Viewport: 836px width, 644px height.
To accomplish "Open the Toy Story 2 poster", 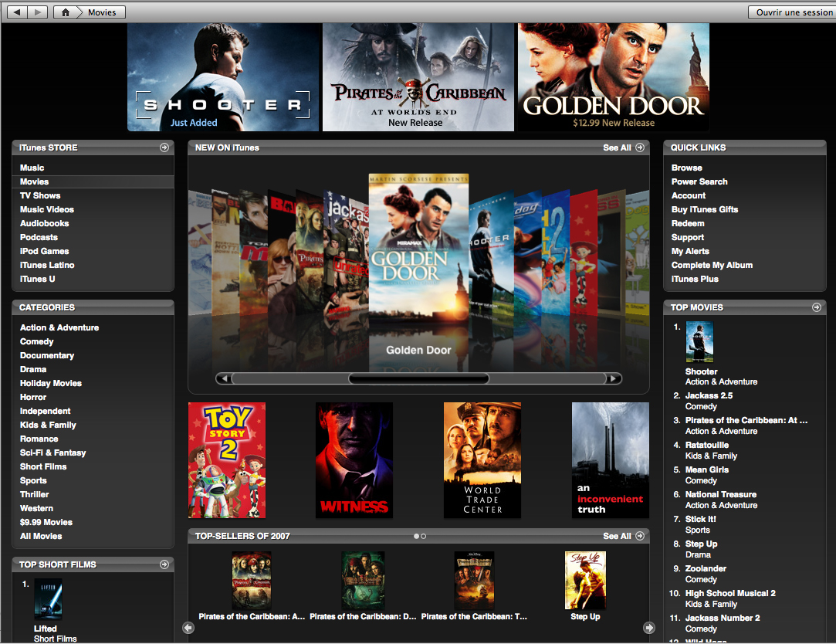I will (x=227, y=460).
